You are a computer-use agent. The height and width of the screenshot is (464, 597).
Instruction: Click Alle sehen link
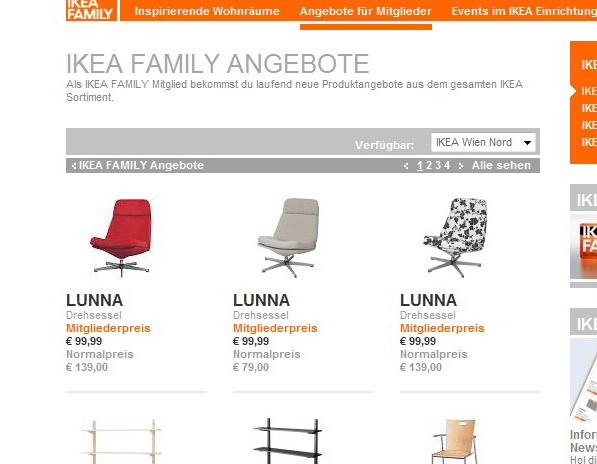pos(501,165)
